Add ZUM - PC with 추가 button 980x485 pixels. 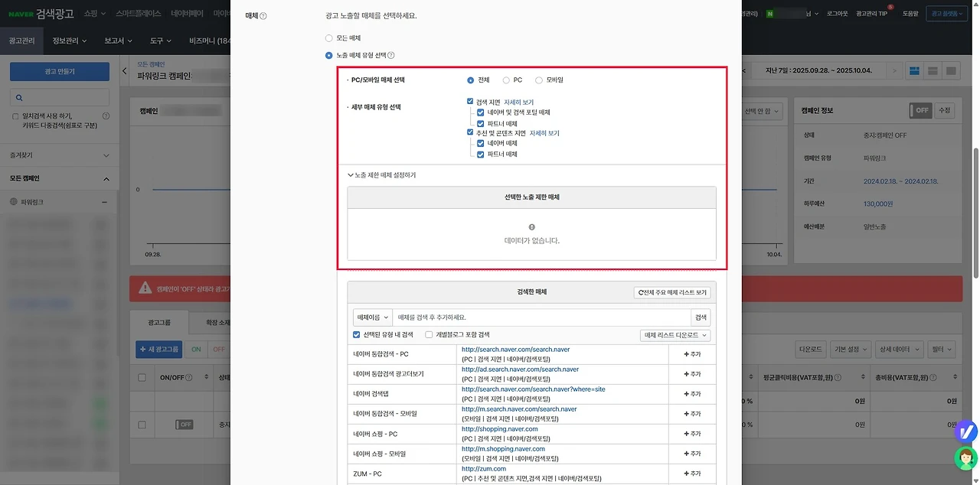click(691, 474)
